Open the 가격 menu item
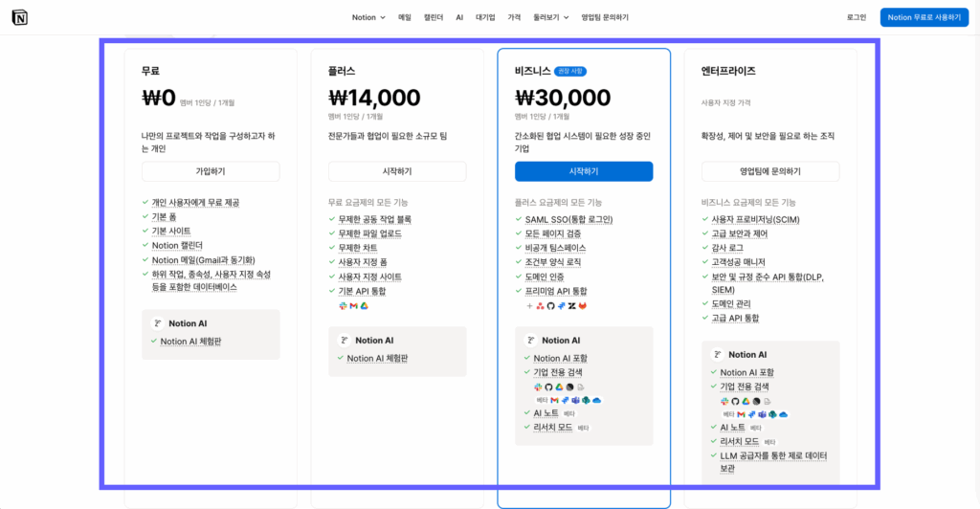The width and height of the screenshot is (980, 509). pyautogui.click(x=514, y=17)
